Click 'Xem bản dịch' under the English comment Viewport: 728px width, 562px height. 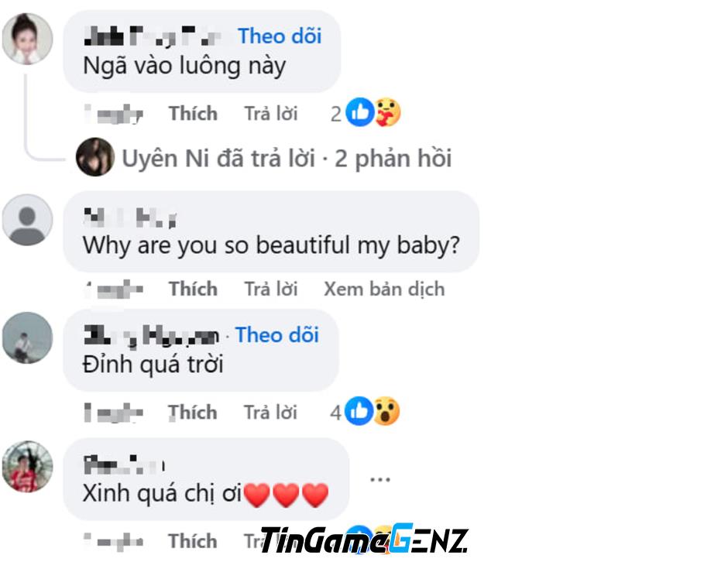tap(384, 289)
